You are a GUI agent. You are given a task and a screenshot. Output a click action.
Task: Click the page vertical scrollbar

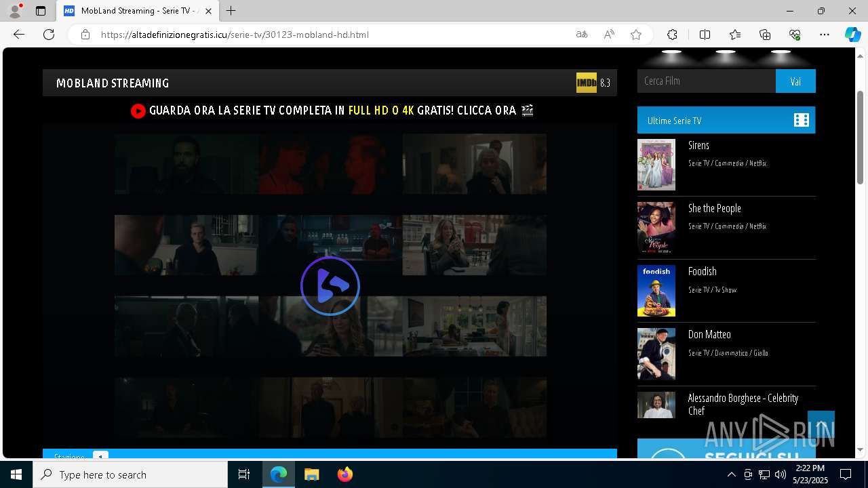pos(861,138)
